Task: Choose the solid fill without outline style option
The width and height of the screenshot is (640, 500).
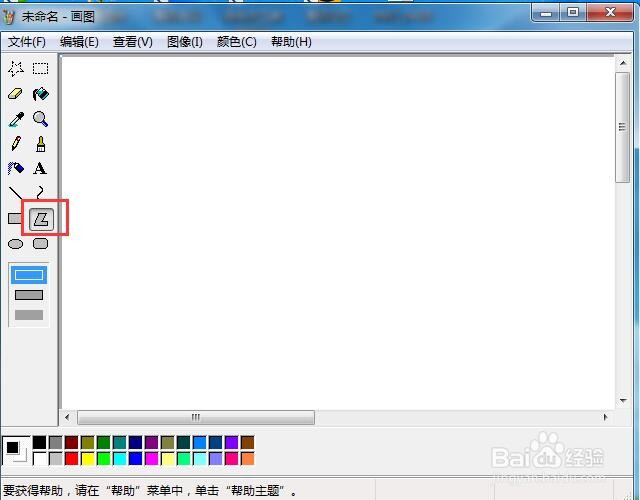Action: tap(29, 315)
